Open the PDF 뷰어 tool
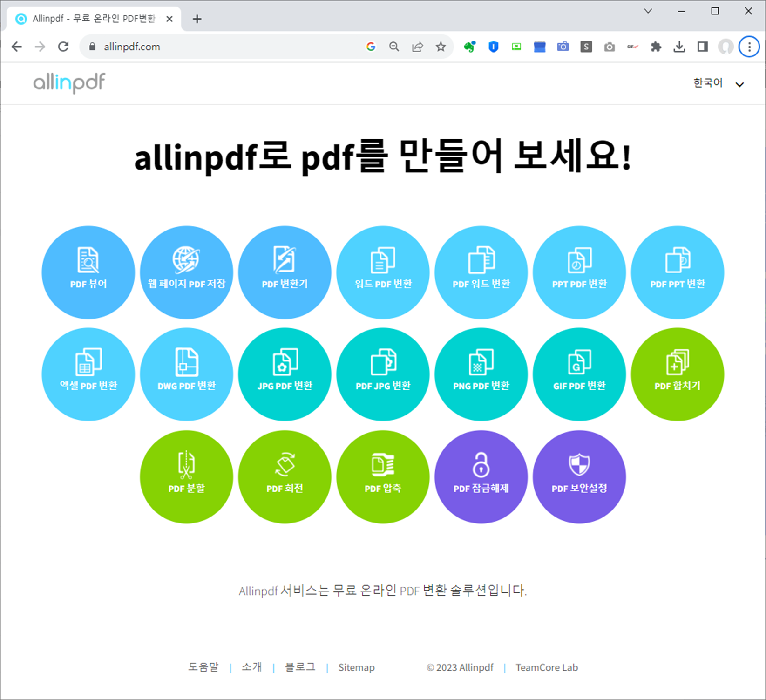 pos(88,272)
